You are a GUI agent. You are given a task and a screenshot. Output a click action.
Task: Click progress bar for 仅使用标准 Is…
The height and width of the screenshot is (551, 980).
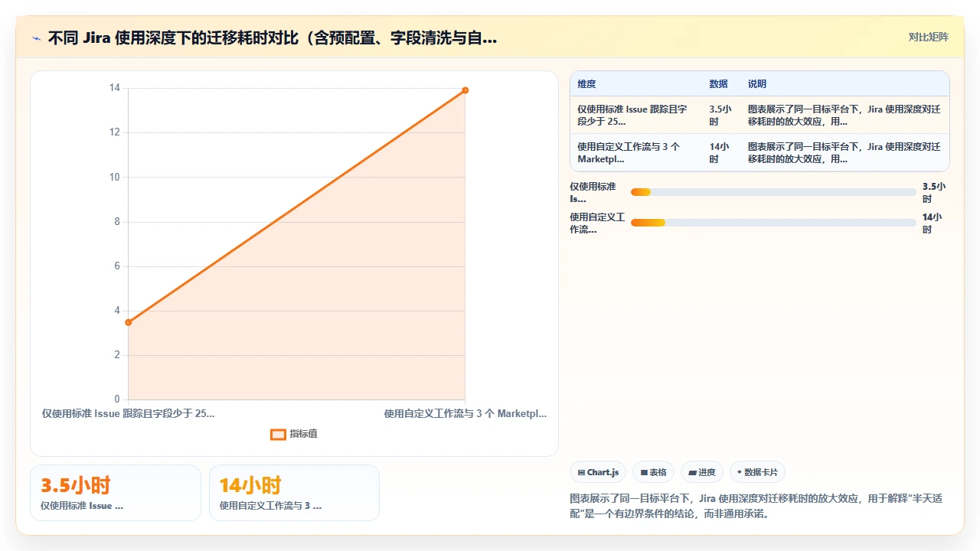pos(773,192)
